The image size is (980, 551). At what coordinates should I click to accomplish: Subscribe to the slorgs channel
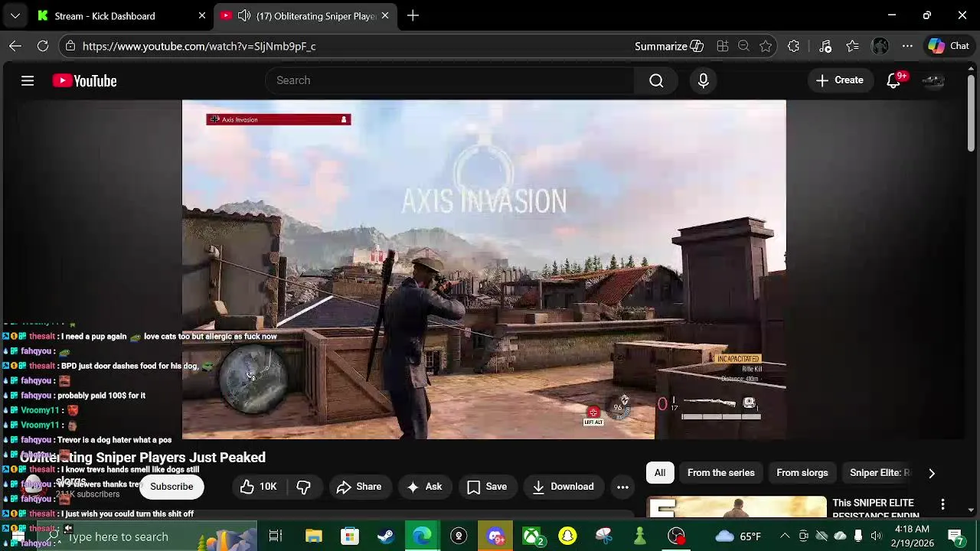[x=171, y=487]
